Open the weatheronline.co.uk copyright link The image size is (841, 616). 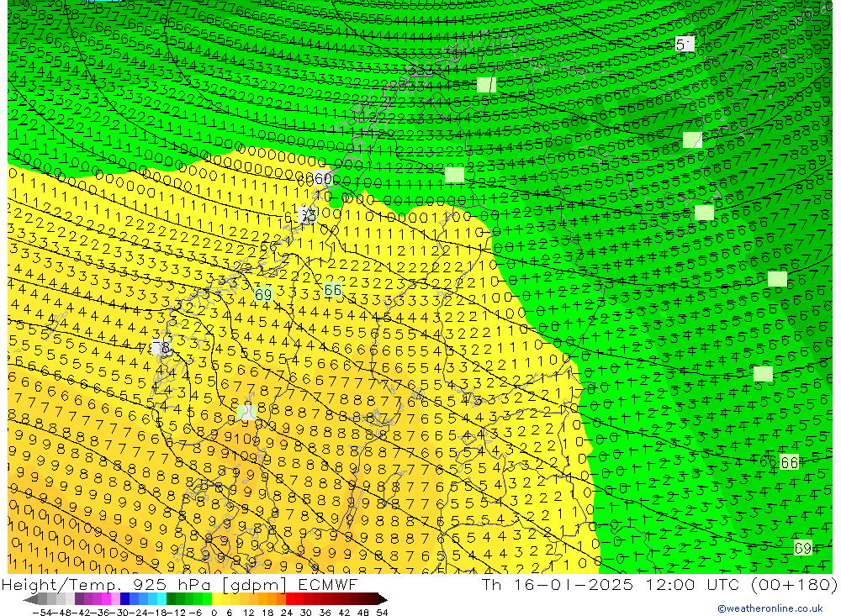coord(770,608)
